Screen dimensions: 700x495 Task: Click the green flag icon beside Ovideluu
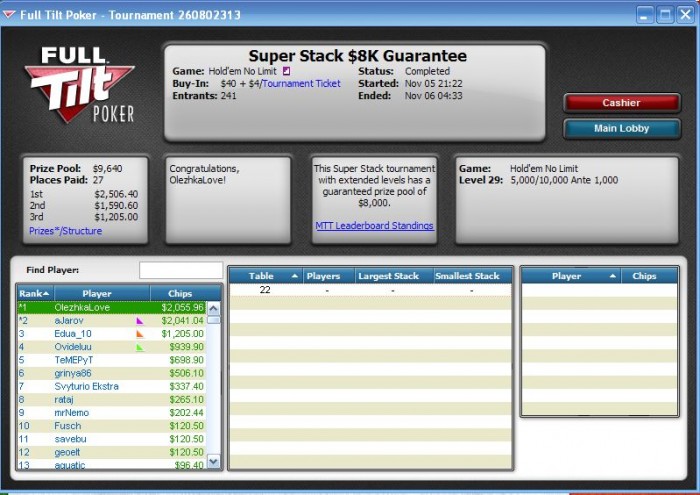[140, 347]
